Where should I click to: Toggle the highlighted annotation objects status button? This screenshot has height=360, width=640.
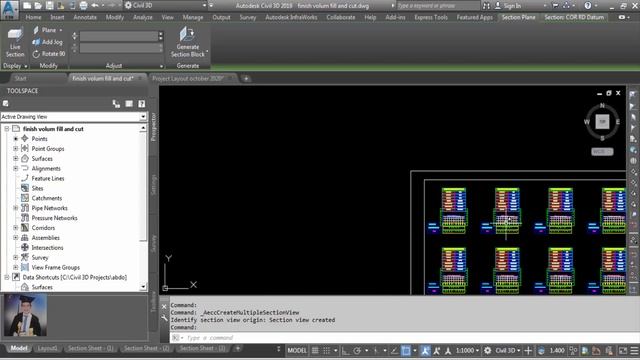coord(425,350)
